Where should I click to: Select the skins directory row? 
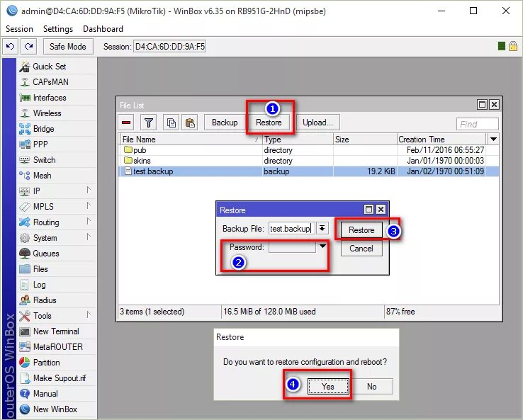pyautogui.click(x=309, y=161)
